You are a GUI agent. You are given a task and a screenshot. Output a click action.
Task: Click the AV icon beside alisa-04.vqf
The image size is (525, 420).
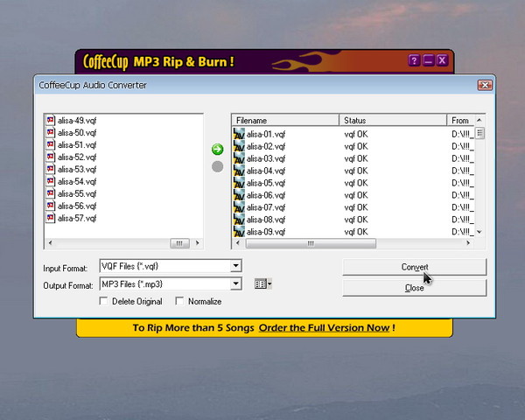239,171
